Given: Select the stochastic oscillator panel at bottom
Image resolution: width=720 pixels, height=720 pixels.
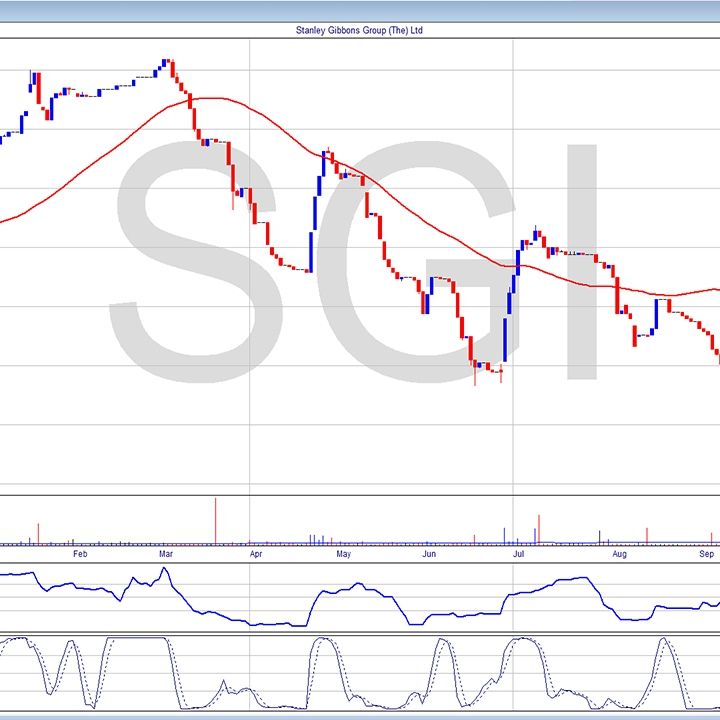Looking at the screenshot, I should (360, 675).
